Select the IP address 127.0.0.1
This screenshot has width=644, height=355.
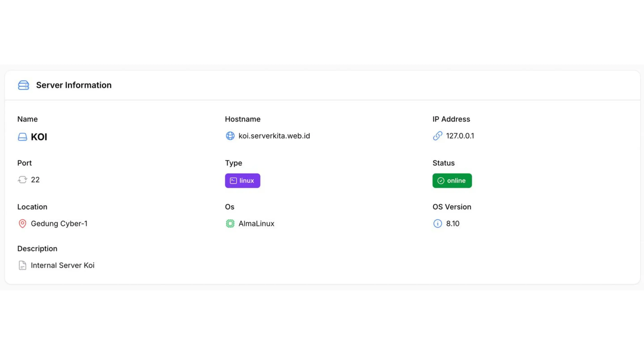click(x=460, y=136)
